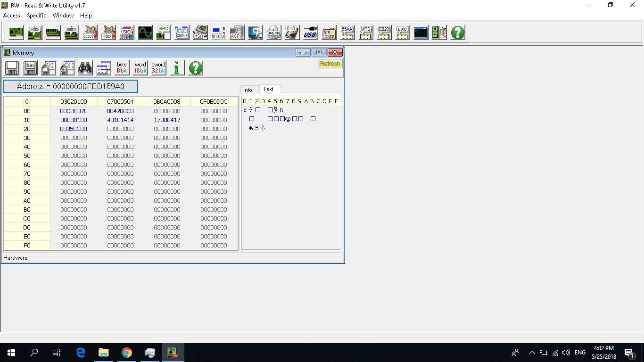
Task: Select cell with value 88350C00
Action: pyautogui.click(x=74, y=129)
